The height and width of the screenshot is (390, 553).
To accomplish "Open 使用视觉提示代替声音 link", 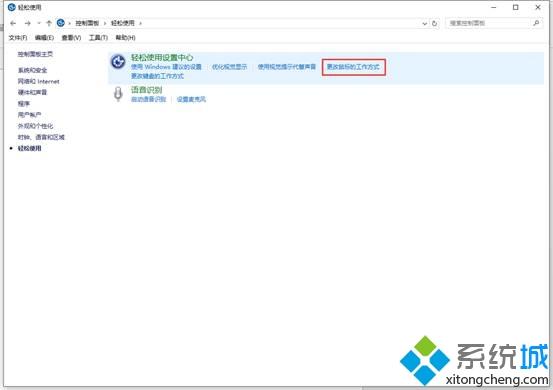I will pyautogui.click(x=287, y=67).
